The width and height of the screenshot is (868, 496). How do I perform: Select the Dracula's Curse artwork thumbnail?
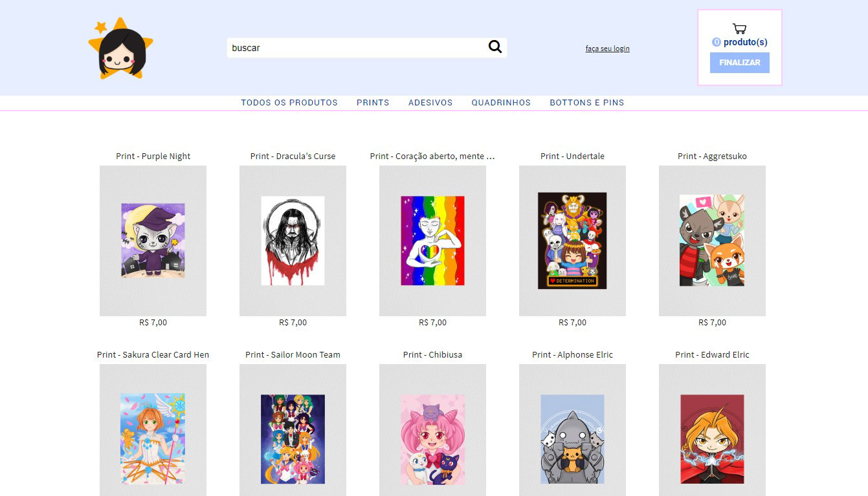point(293,241)
